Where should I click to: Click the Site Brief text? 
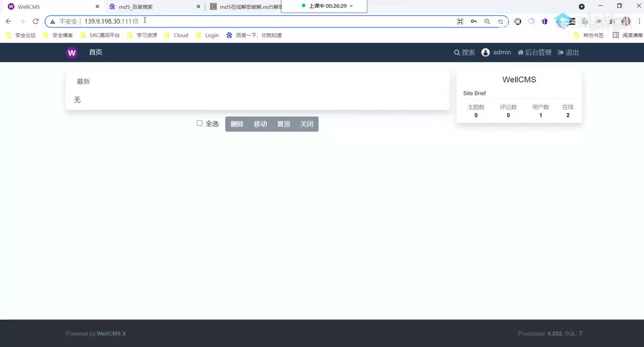[474, 94]
